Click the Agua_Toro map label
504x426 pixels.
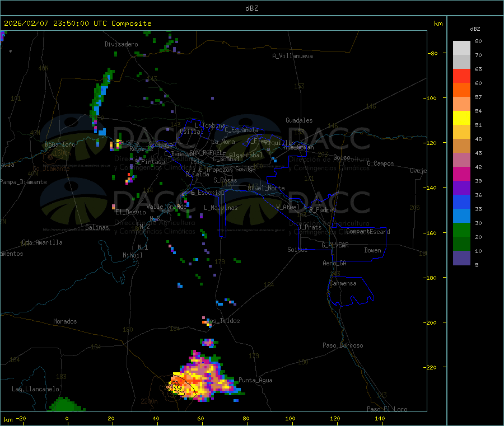coord(60,144)
